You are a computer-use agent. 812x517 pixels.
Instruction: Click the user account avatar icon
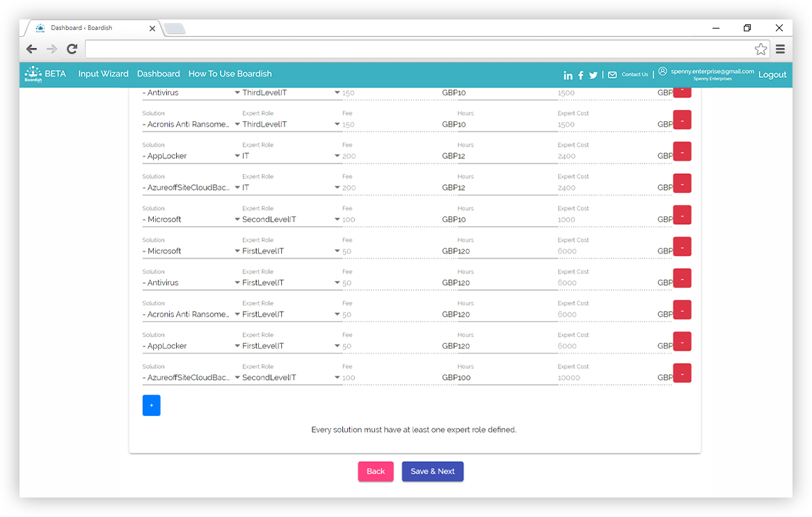click(x=662, y=72)
